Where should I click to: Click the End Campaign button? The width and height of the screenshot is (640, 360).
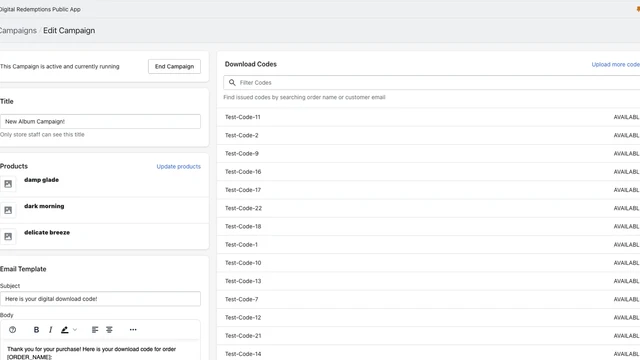click(x=174, y=67)
